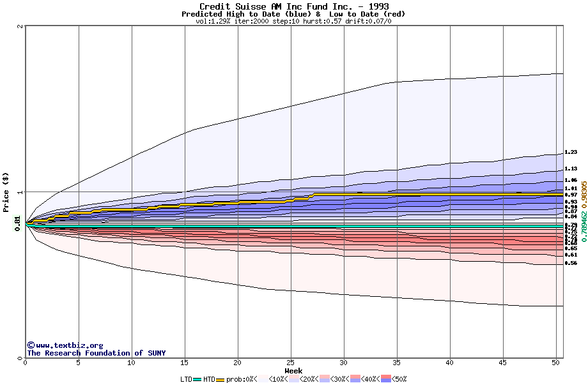Click the x-axis tick label 45
Viewport: 588px width, 383px height.
coord(503,363)
